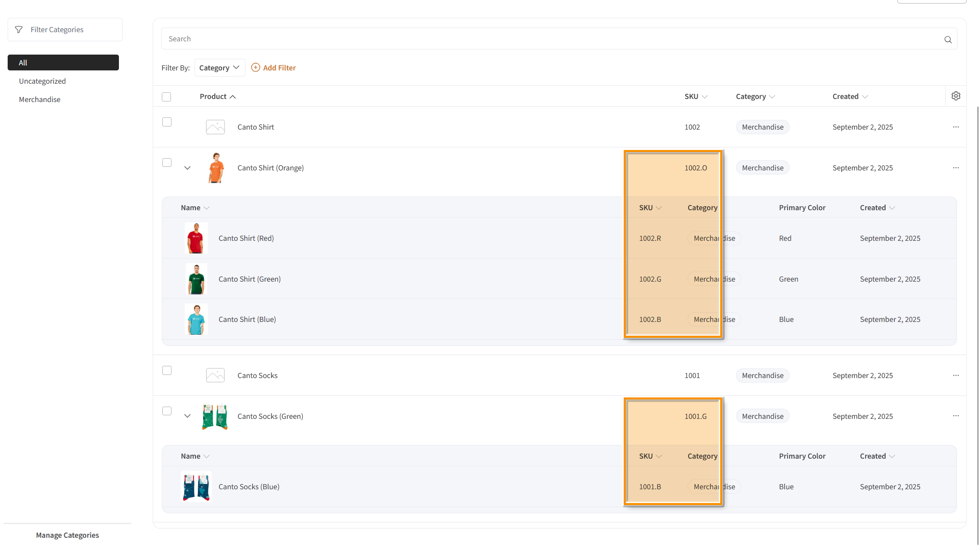This screenshot has height=551, width=980.
Task: Click Manage Categories link
Action: click(67, 535)
